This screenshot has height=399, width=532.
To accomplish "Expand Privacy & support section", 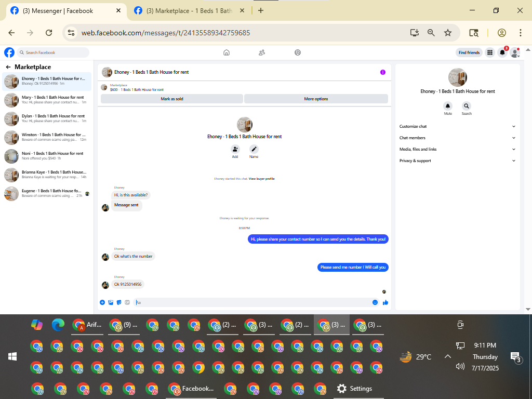I will [457, 161].
